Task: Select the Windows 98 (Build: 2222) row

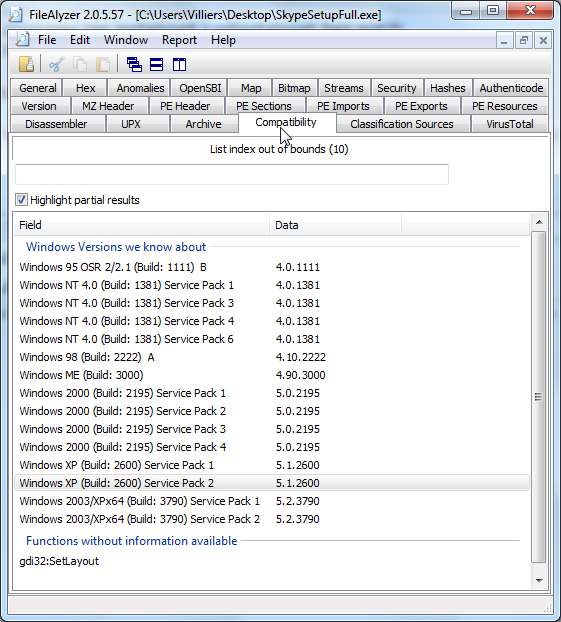Action: pyautogui.click(x=272, y=357)
